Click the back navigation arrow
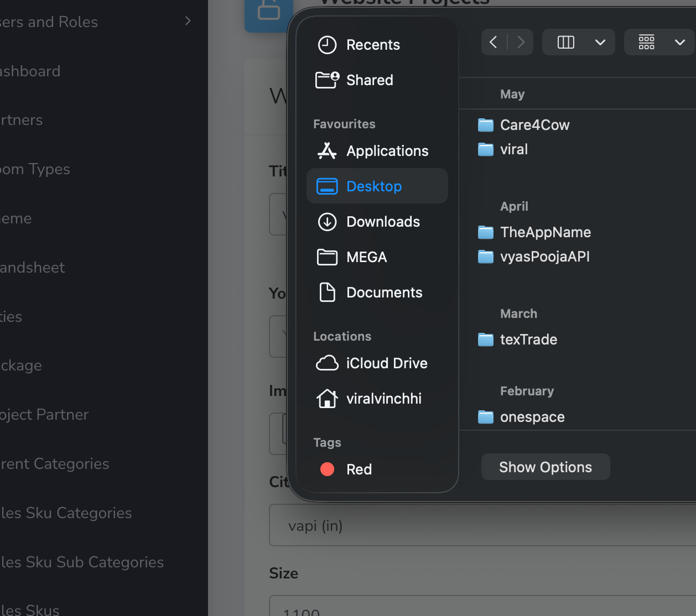The height and width of the screenshot is (616, 696). coord(494,42)
